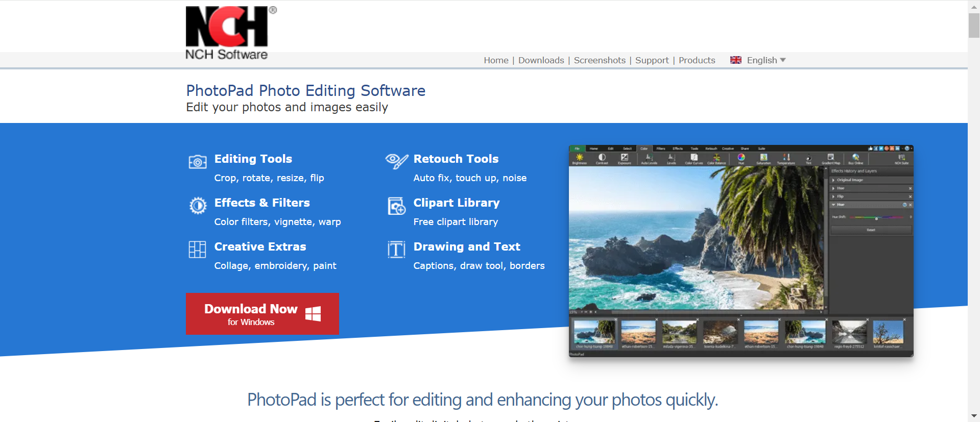Click the 'Creative Extras' heading
The image size is (980, 422).
(x=260, y=246)
